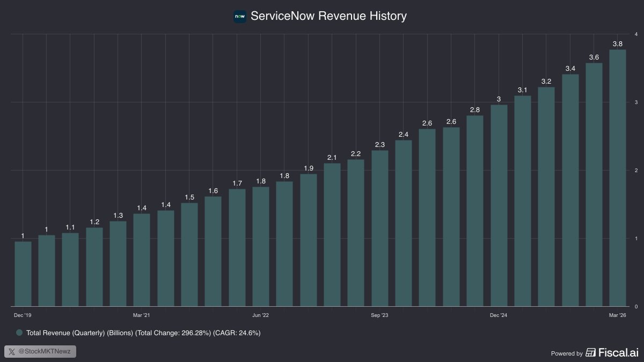Select the value label '1.6'
644x362 pixels.
point(213,190)
